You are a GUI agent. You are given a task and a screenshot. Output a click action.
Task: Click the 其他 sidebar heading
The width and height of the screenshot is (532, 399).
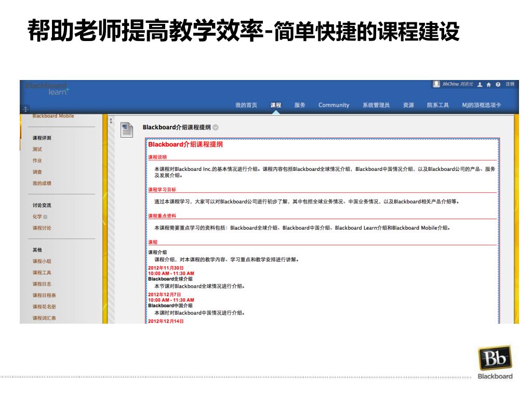point(37,250)
